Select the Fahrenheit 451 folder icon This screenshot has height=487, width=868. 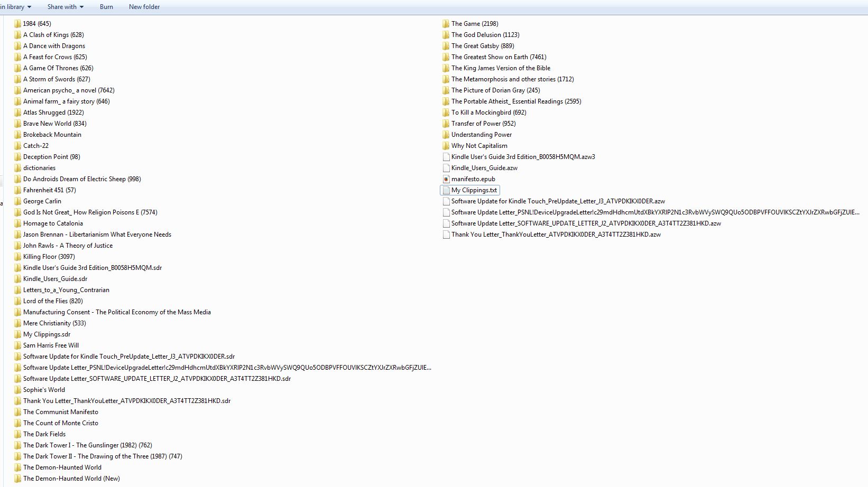(x=17, y=190)
